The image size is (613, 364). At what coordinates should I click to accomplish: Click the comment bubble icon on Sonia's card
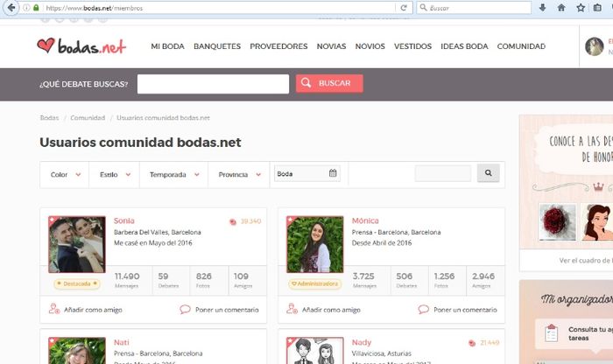tap(185, 310)
